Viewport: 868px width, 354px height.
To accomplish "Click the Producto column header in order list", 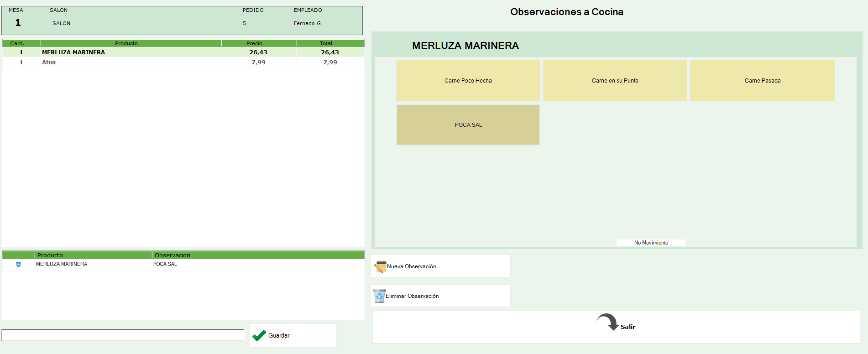I will tap(126, 43).
